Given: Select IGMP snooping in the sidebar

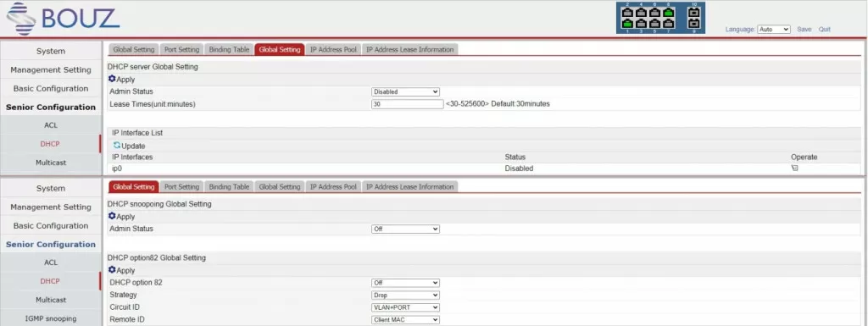Looking at the screenshot, I should click(51, 318).
